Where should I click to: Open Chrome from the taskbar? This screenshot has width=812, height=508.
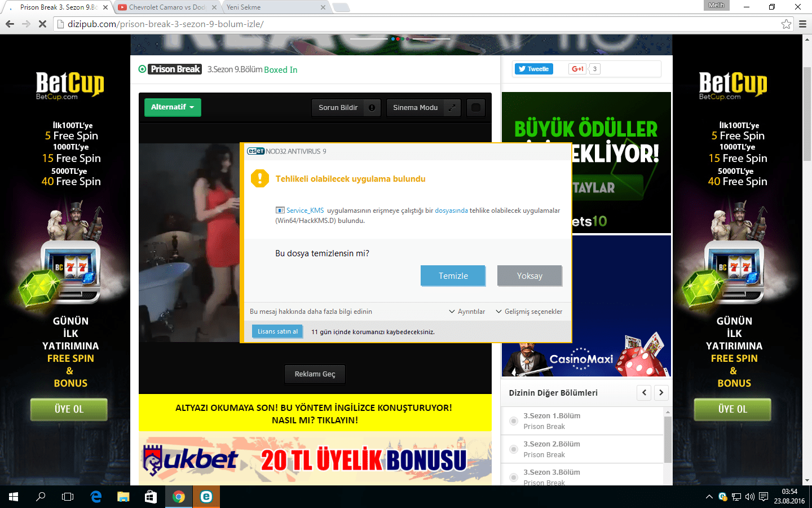(x=179, y=497)
